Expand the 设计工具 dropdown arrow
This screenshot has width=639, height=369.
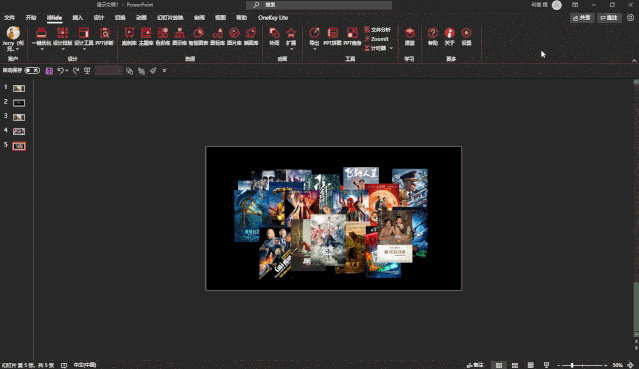click(84, 49)
